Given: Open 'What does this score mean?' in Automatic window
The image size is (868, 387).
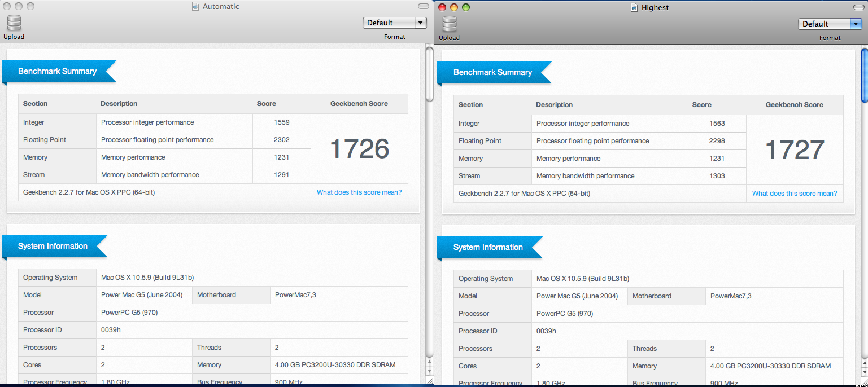Looking at the screenshot, I should tap(359, 192).
